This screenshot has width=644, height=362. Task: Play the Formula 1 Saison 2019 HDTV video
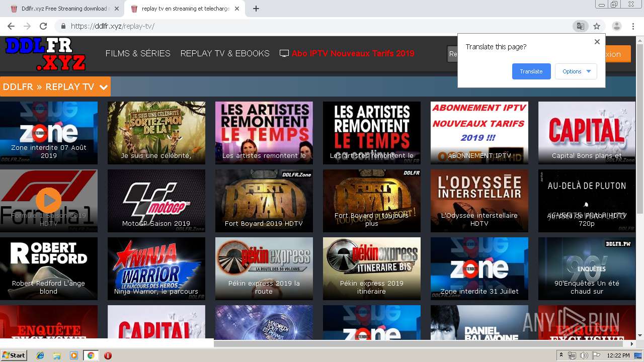(x=49, y=201)
